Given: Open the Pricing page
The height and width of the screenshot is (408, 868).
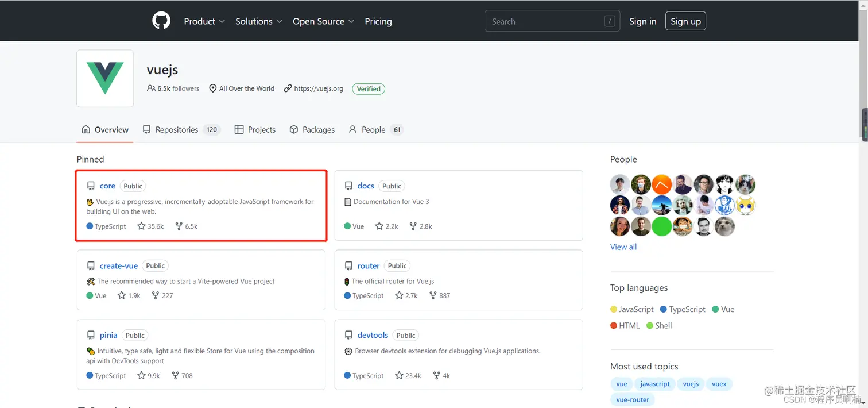Looking at the screenshot, I should [x=378, y=21].
